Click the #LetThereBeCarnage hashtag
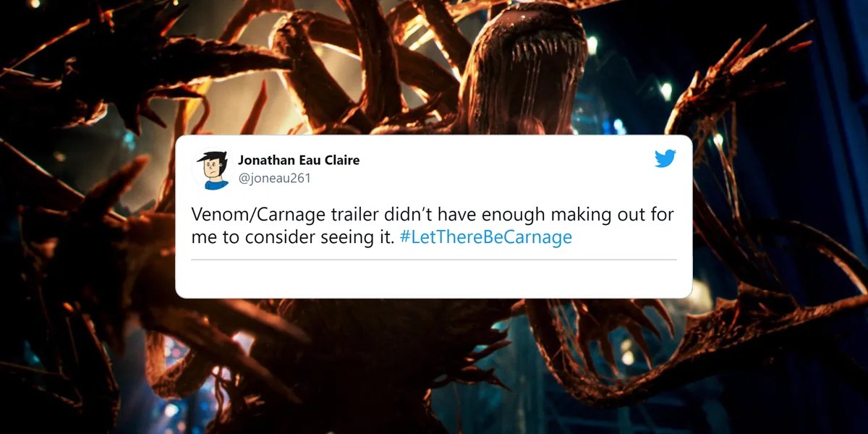 pyautogui.click(x=485, y=237)
